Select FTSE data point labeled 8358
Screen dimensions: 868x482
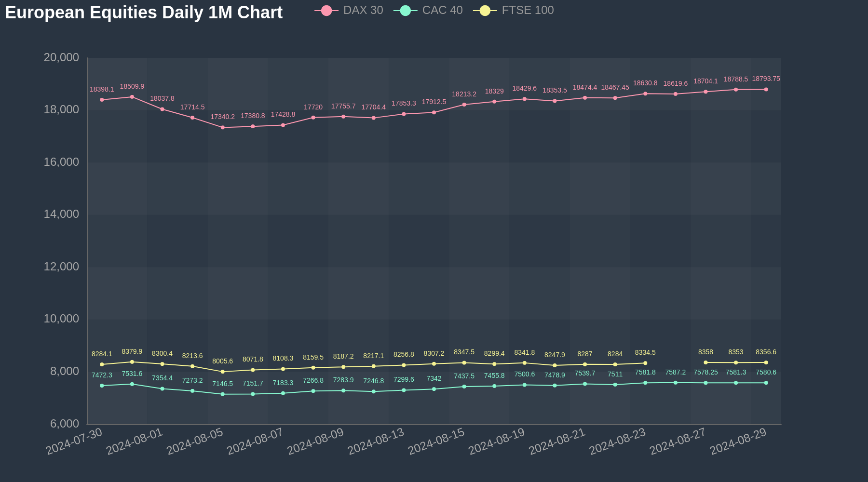[x=705, y=362]
